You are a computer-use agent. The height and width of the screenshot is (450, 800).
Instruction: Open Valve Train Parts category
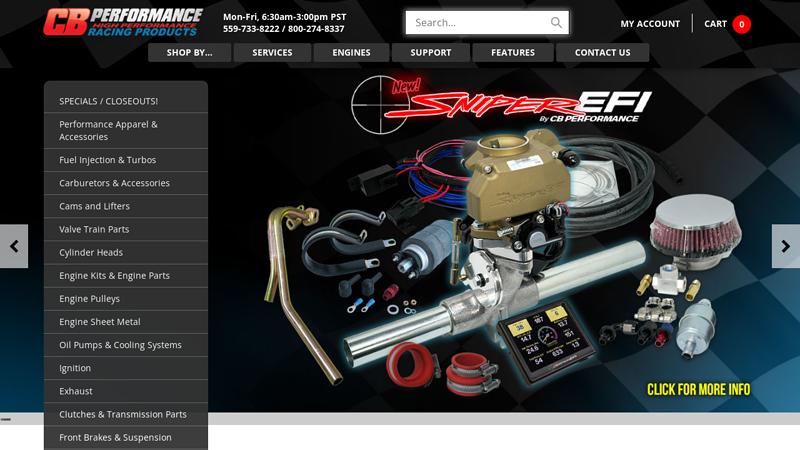[x=126, y=230]
